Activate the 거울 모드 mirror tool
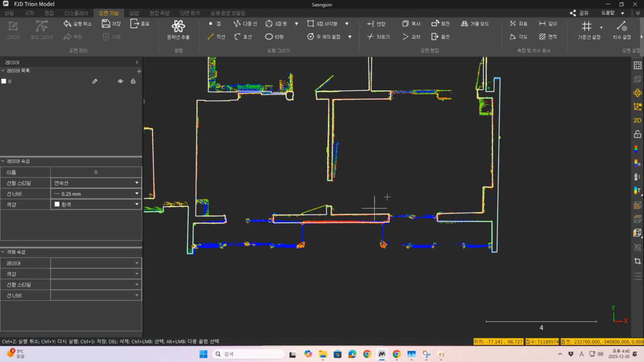The height and width of the screenshot is (362, 644). (474, 24)
